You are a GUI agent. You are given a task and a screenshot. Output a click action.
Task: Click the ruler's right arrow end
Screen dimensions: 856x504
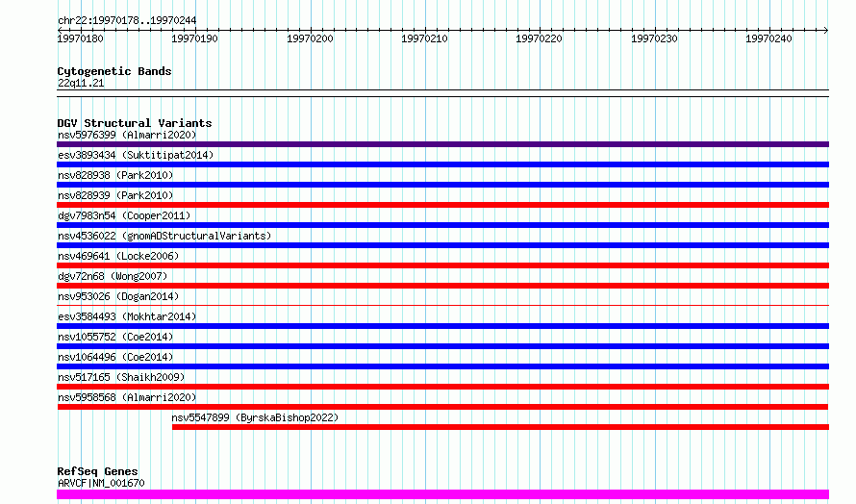(x=826, y=30)
